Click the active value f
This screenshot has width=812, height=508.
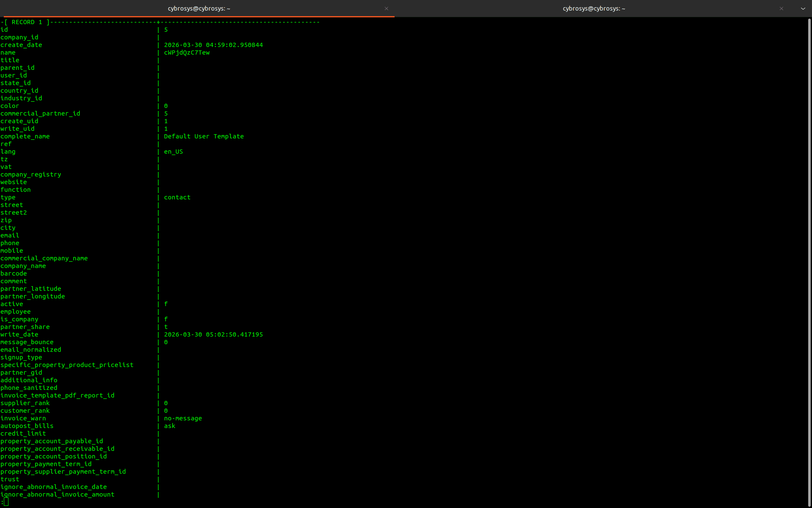[166, 304]
